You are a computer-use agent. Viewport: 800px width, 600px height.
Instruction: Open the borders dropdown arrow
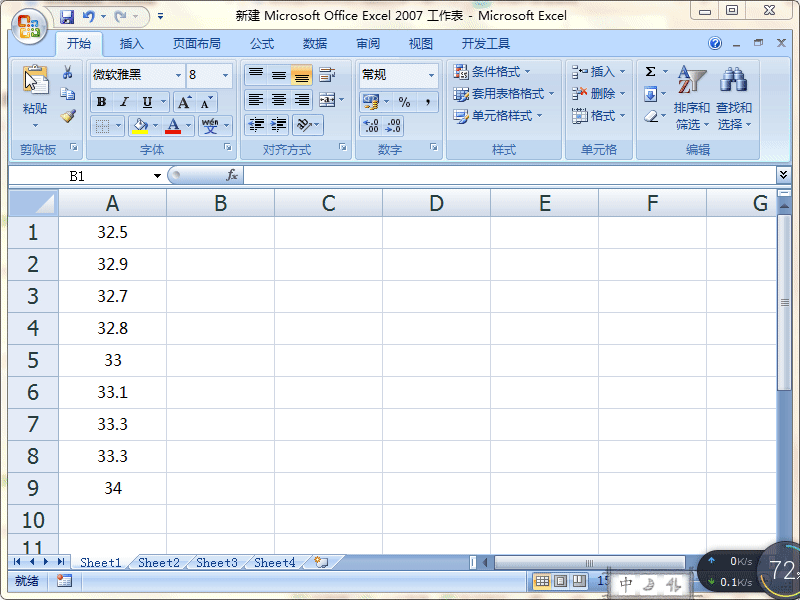[x=118, y=124]
